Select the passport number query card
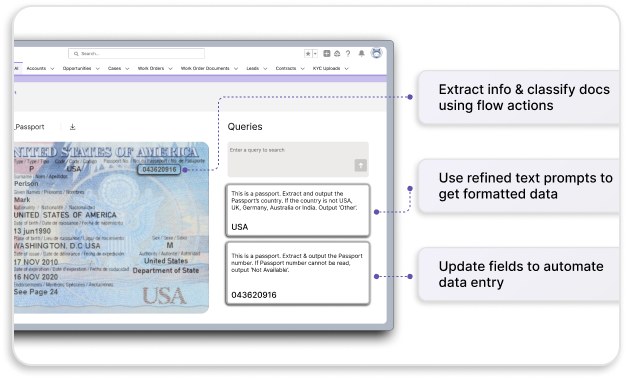The width and height of the screenshot is (627, 379). coord(298,273)
